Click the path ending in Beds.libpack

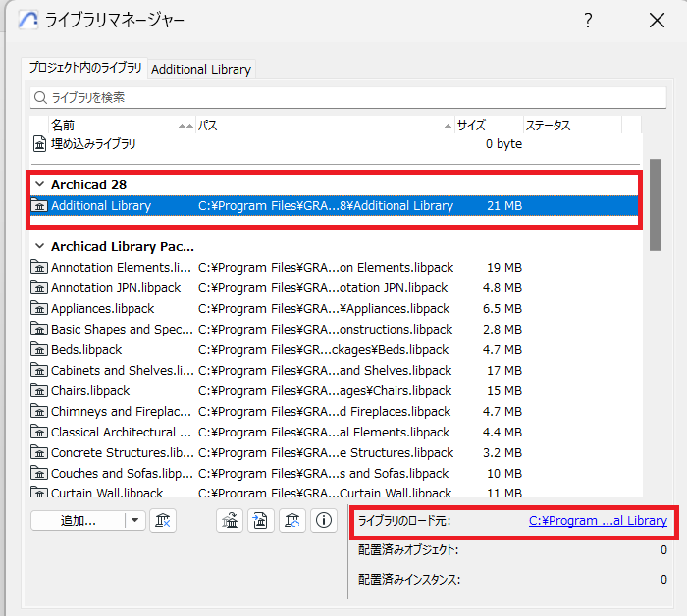[x=323, y=349]
